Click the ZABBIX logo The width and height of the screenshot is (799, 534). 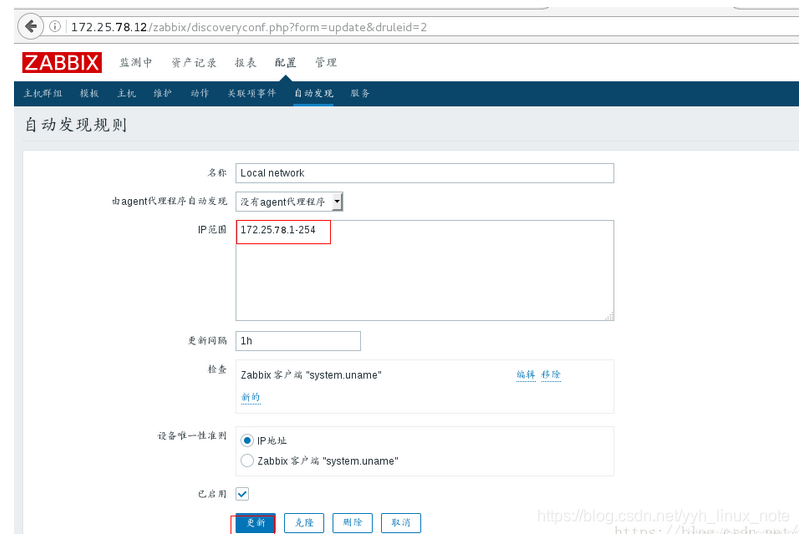(x=62, y=63)
